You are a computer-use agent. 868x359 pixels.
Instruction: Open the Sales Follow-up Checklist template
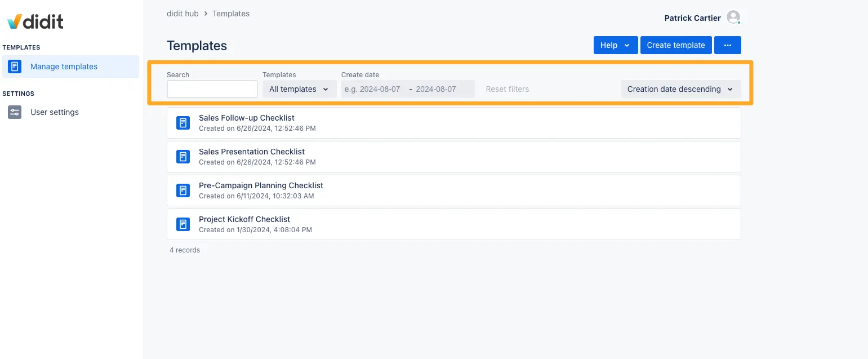454,123
